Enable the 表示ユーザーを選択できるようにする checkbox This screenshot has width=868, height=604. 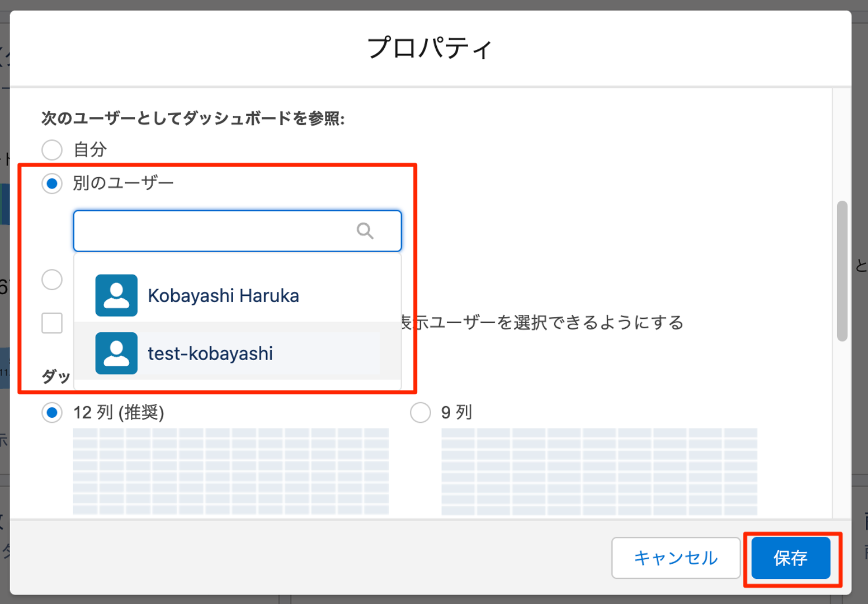pos(51,323)
